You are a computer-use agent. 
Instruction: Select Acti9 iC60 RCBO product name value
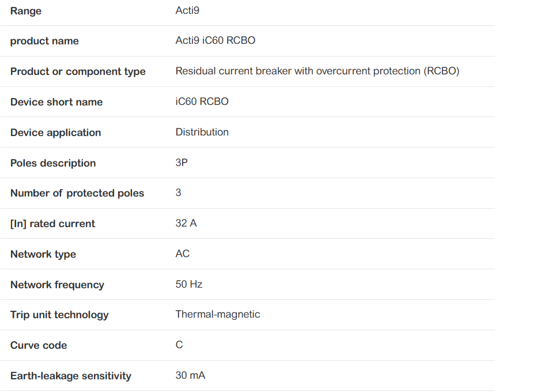pyautogui.click(x=215, y=40)
